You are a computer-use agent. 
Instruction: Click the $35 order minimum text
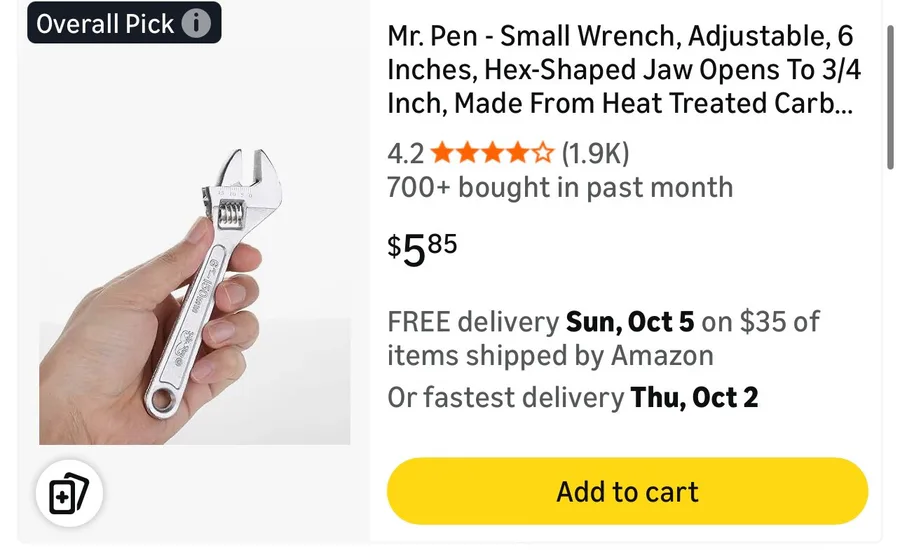coord(763,322)
